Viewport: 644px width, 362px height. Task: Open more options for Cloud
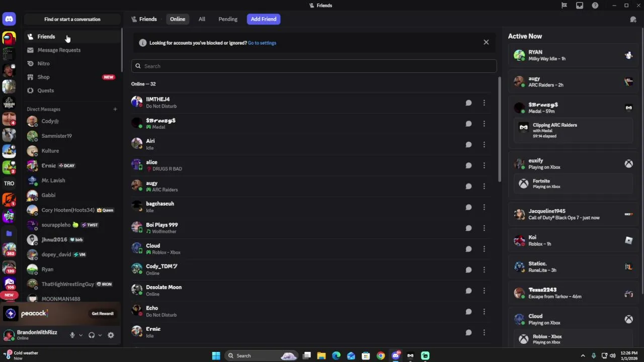click(x=484, y=249)
